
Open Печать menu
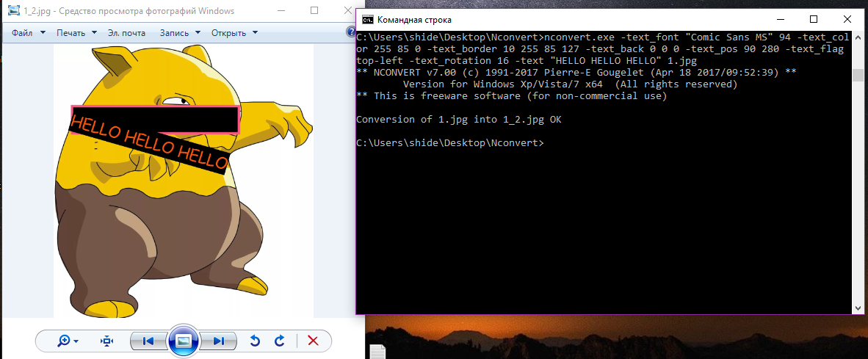point(70,32)
